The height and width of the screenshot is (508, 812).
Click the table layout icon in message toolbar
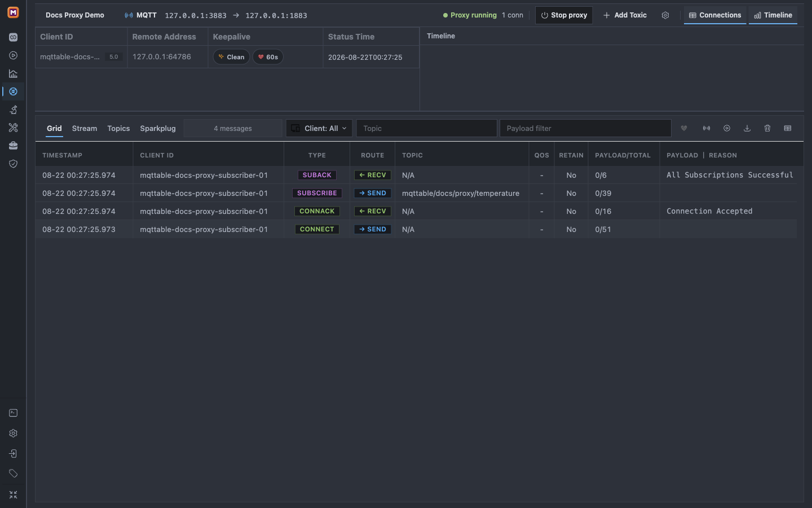(788, 128)
